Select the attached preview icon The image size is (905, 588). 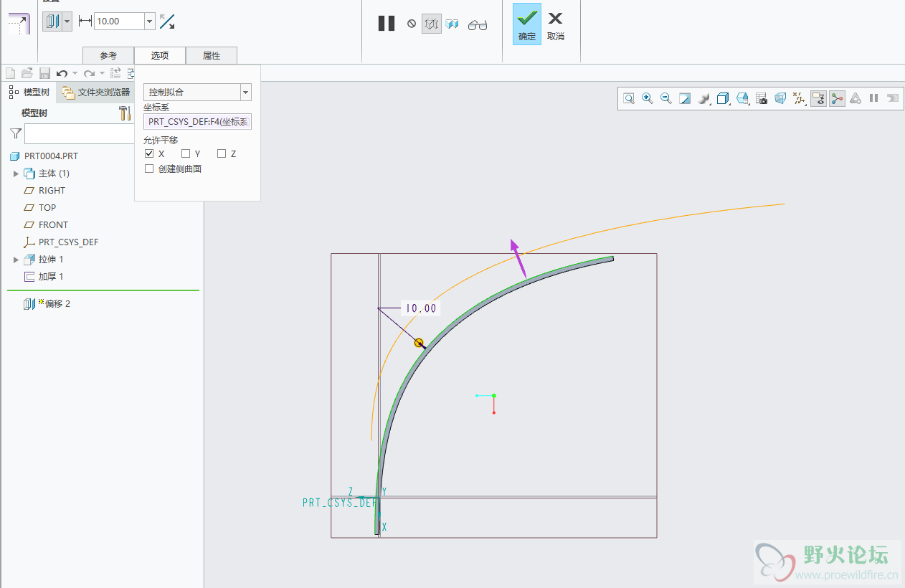coord(452,24)
